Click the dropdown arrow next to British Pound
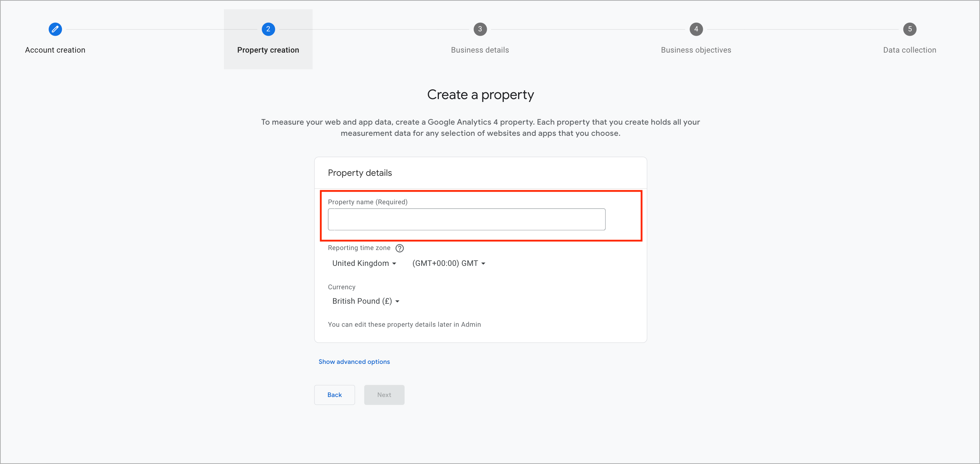980x464 pixels. [x=397, y=302]
